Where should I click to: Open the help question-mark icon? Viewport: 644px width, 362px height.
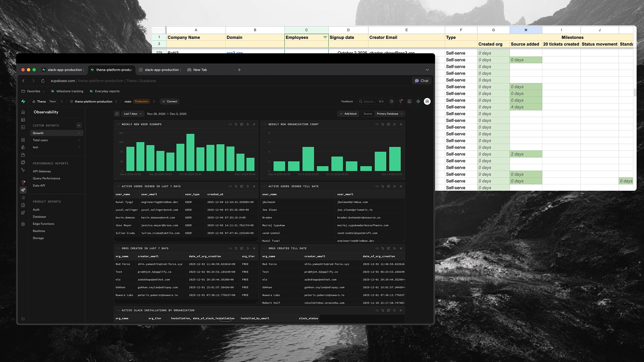(x=391, y=102)
